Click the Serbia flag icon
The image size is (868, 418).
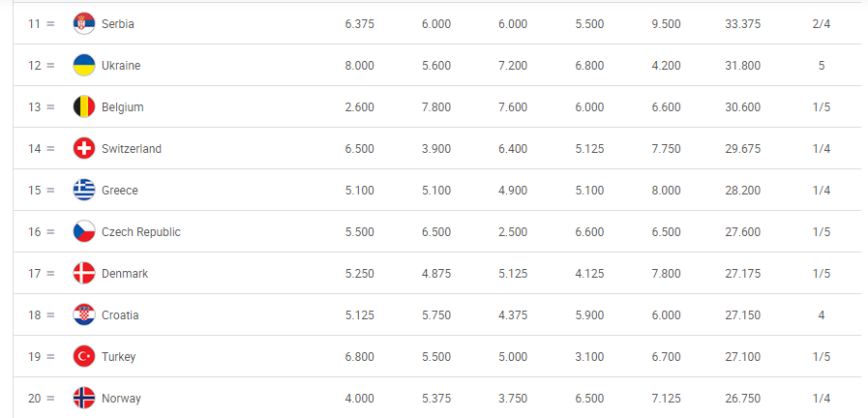(84, 24)
